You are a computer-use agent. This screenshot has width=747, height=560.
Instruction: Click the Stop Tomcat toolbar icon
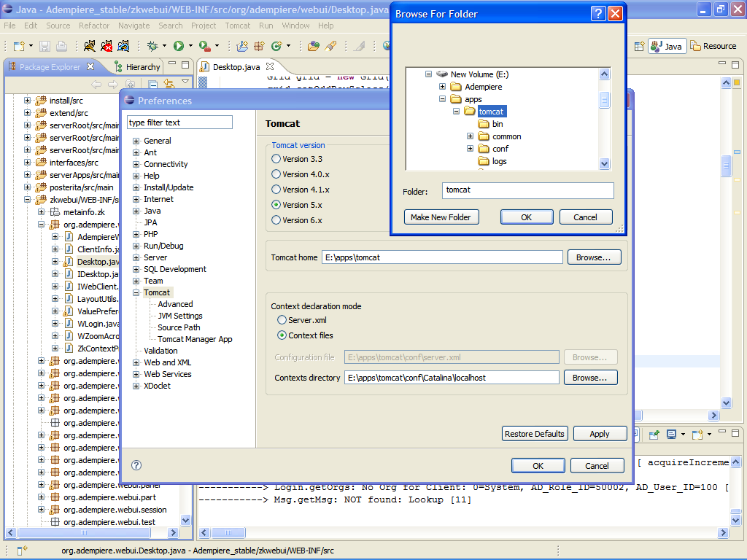[107, 46]
